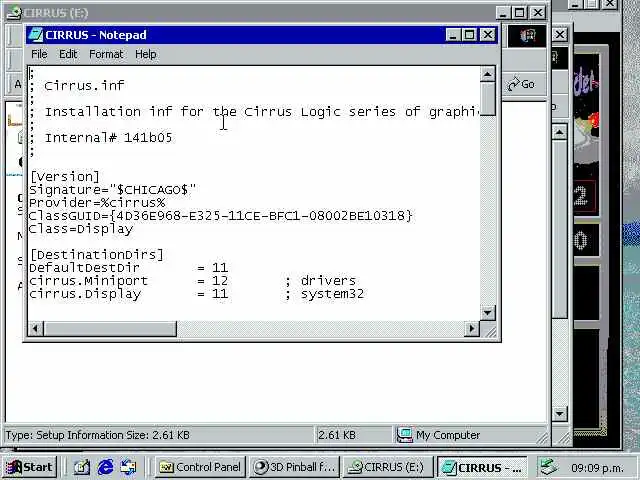The width and height of the screenshot is (640, 480).
Task: Launch Show Desktop quick launch icon
Action: tap(82, 467)
